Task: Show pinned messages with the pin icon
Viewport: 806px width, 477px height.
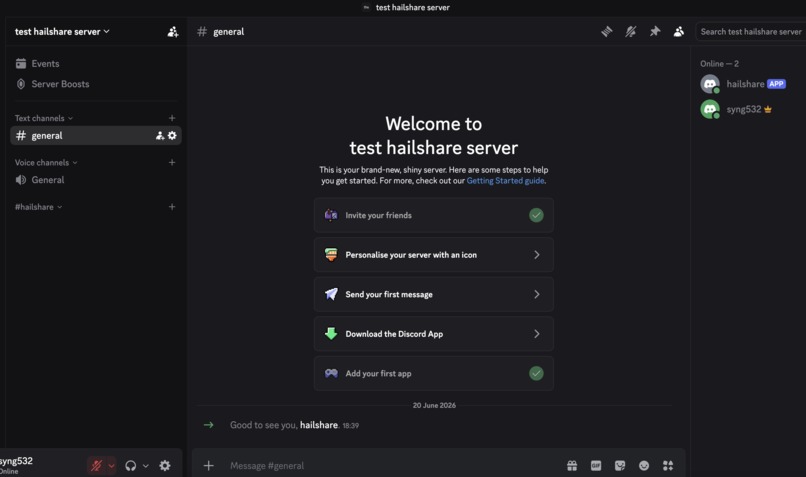Action: [654, 32]
